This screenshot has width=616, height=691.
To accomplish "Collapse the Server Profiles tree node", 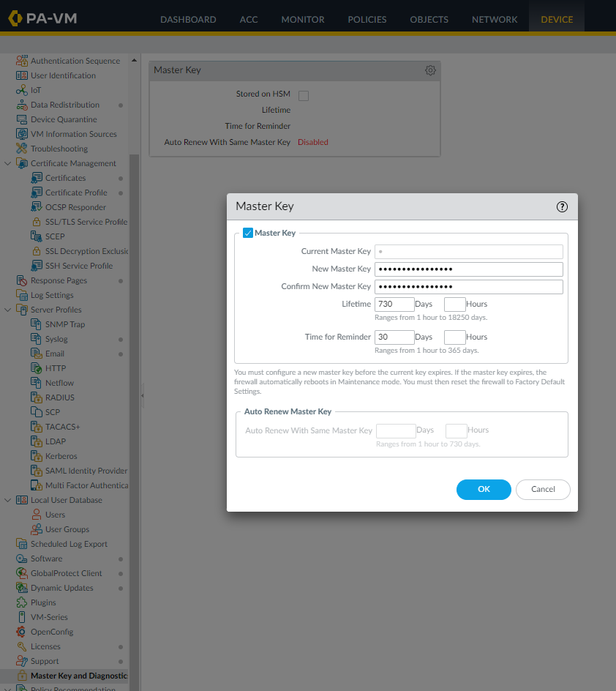I will [x=7, y=310].
